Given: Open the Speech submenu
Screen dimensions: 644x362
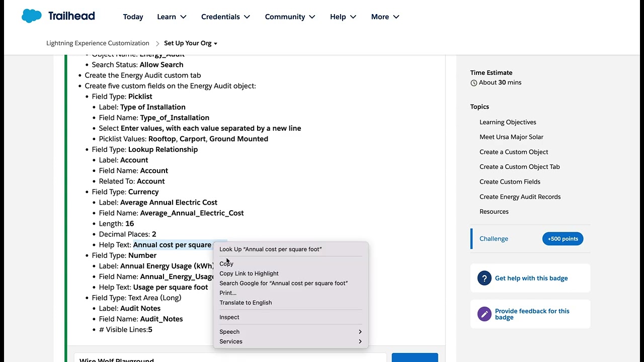Looking at the screenshot, I should [x=291, y=332].
